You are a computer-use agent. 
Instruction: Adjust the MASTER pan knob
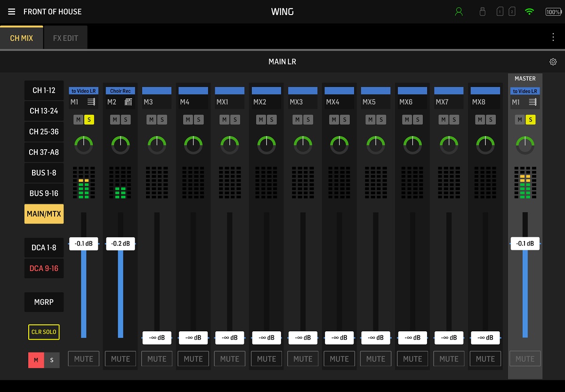pos(525,145)
